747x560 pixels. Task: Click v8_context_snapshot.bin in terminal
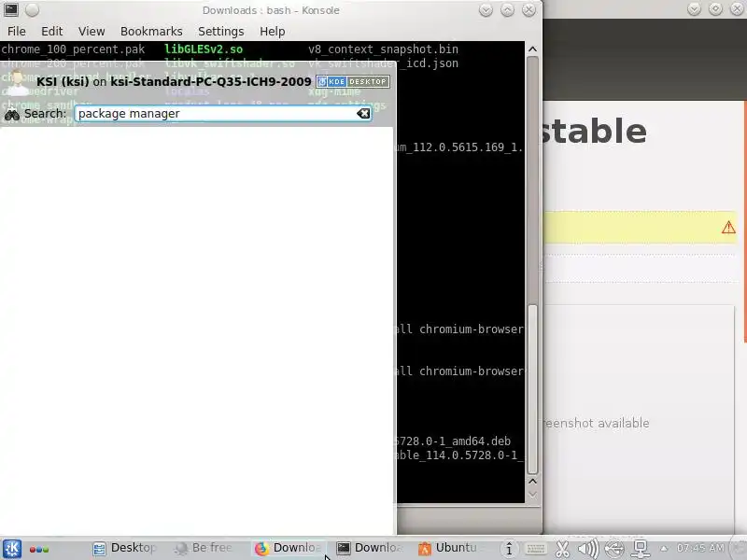(383, 49)
